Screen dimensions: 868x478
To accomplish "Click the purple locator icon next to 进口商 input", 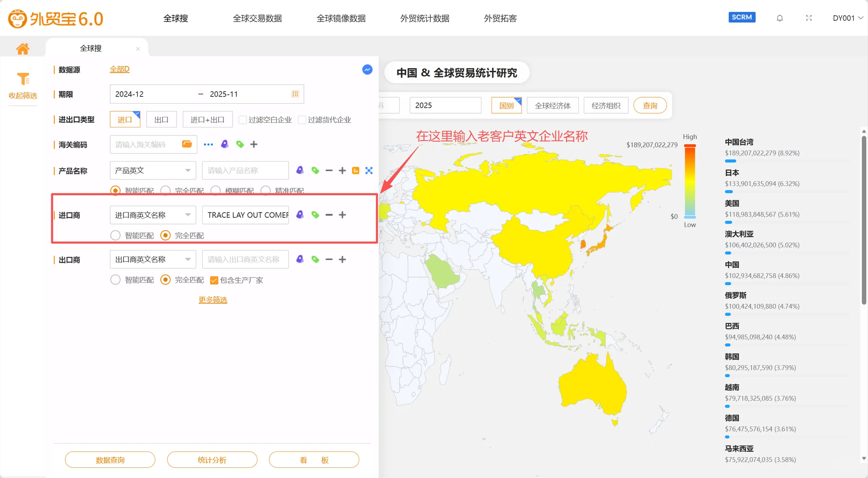I will click(300, 215).
